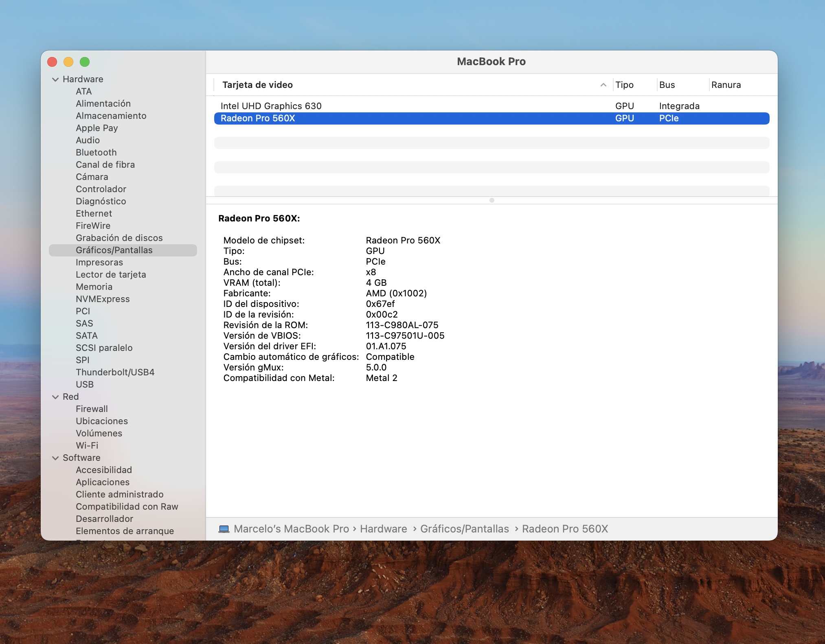Click the yellow minimize window button
The width and height of the screenshot is (825, 644).
tap(68, 62)
